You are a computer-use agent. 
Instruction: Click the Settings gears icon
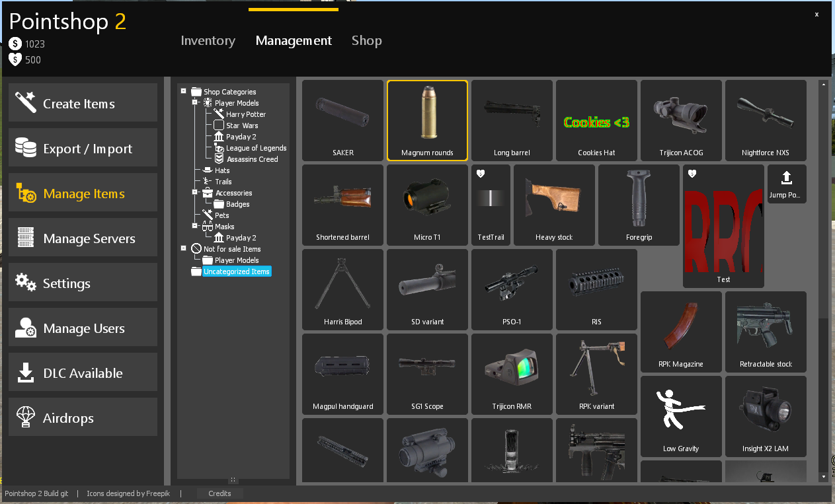pyautogui.click(x=26, y=283)
